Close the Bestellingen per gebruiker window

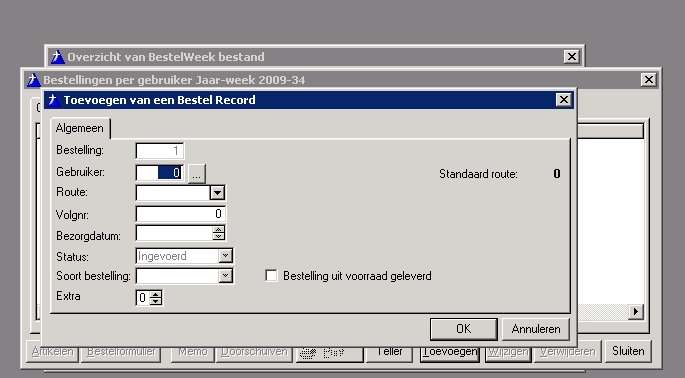pos(649,80)
